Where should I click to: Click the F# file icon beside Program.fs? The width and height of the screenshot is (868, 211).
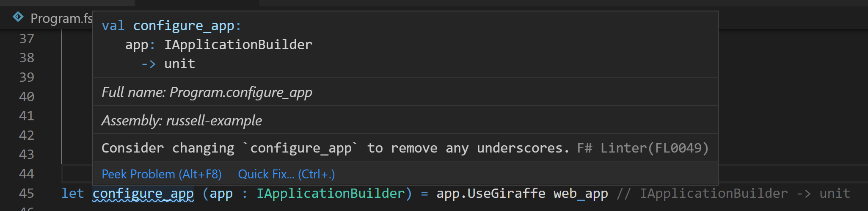click(x=18, y=17)
